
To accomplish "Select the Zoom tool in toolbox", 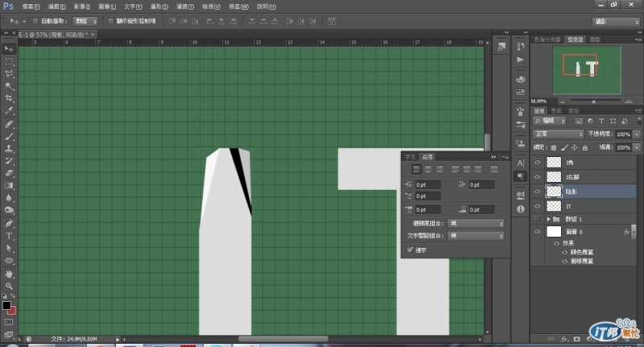I will (x=10, y=285).
